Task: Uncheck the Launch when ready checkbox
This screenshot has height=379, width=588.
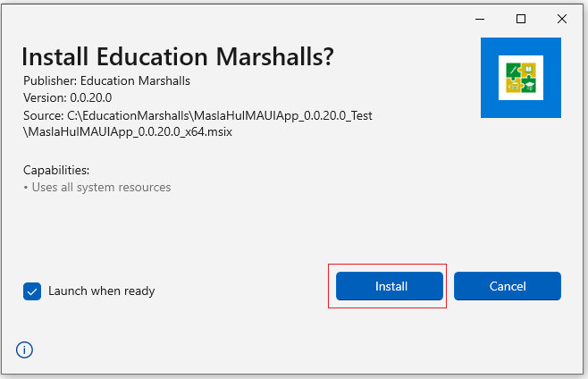Action: [x=32, y=291]
